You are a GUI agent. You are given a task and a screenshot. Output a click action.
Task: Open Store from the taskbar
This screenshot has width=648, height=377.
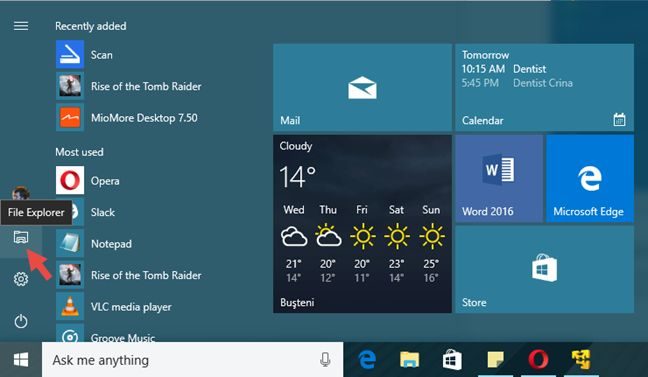[452, 360]
